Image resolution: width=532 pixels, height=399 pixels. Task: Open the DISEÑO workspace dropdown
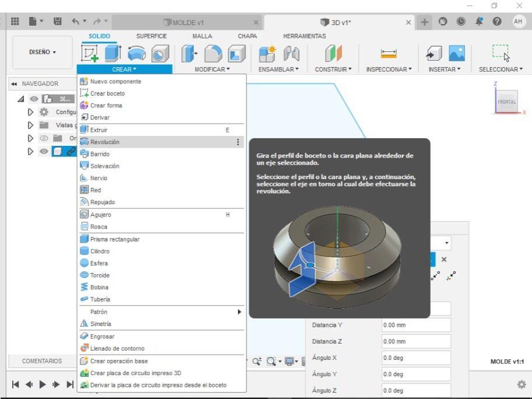click(x=43, y=52)
